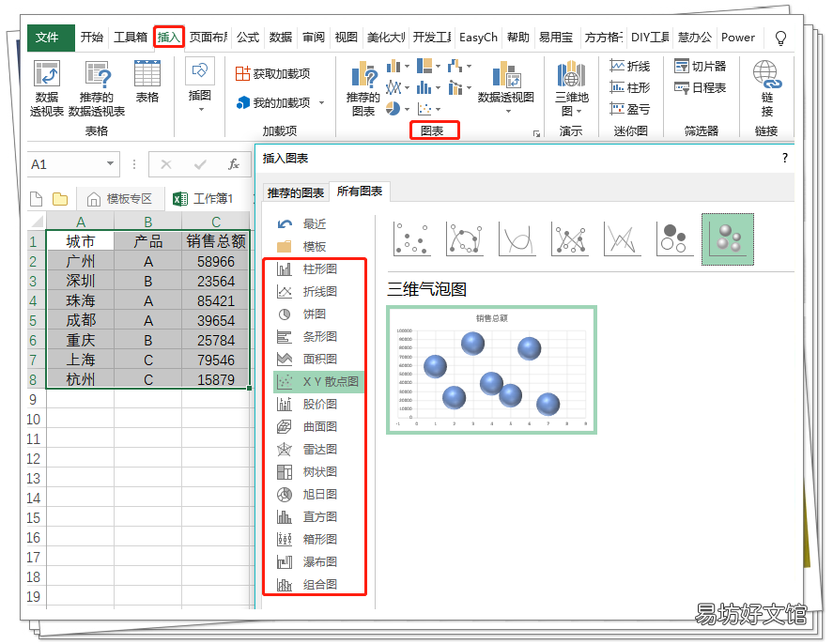
Task: Open the Data (数据) tab
Action: pyautogui.click(x=281, y=38)
